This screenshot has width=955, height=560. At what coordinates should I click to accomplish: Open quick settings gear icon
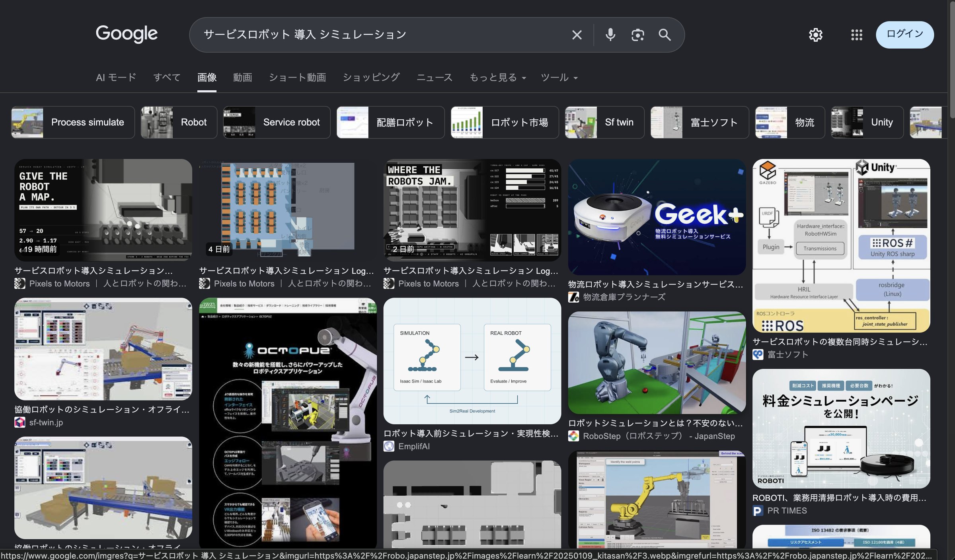pos(816,35)
